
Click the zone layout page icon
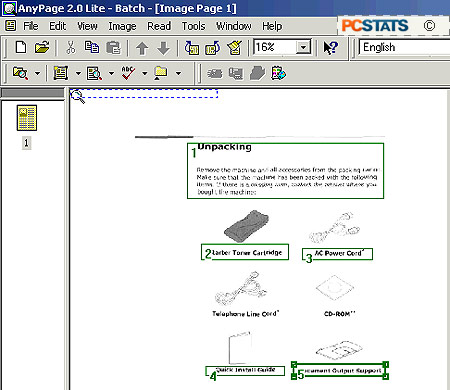point(61,73)
